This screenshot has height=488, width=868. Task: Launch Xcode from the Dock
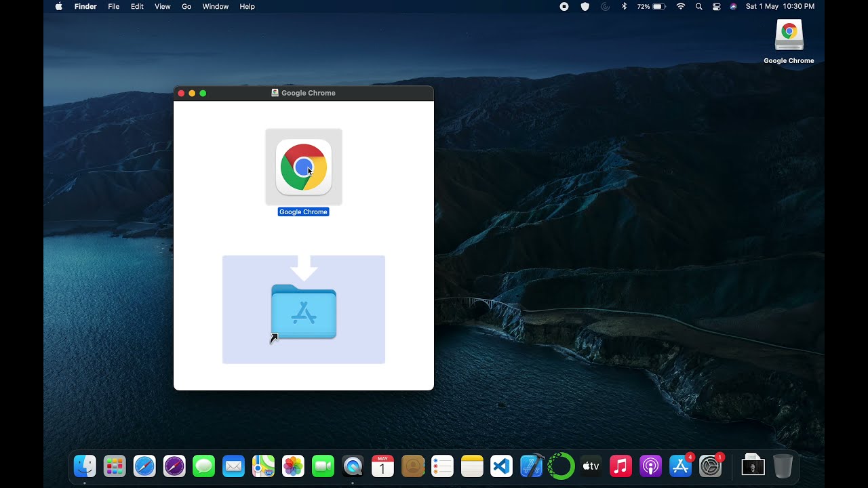[532, 466]
